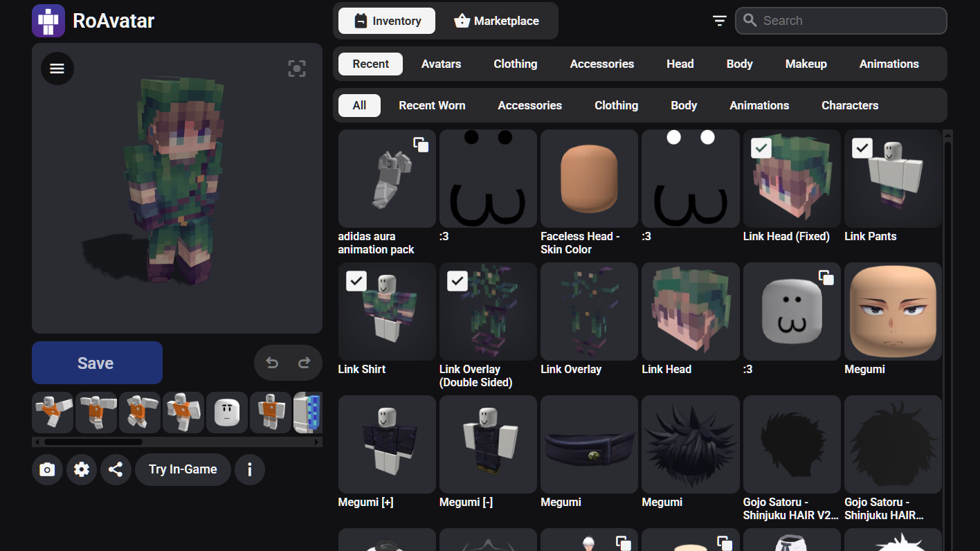This screenshot has width=980, height=551.
Task: Open the Makeup category tab
Action: (x=806, y=64)
